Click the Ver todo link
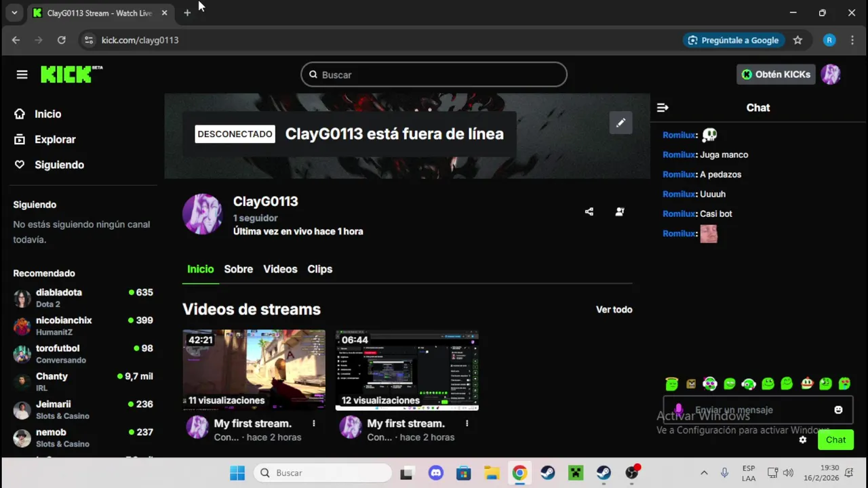868x488 pixels. pyautogui.click(x=614, y=309)
